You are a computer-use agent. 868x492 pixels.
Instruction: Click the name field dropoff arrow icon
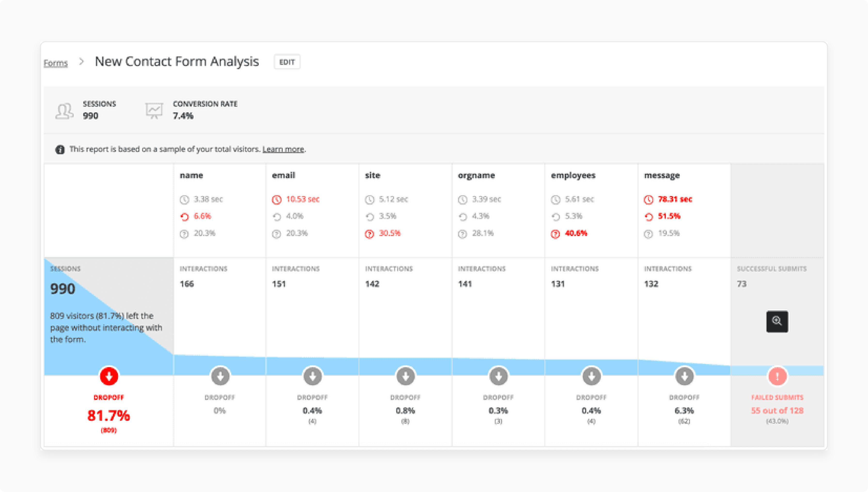pyautogui.click(x=220, y=376)
